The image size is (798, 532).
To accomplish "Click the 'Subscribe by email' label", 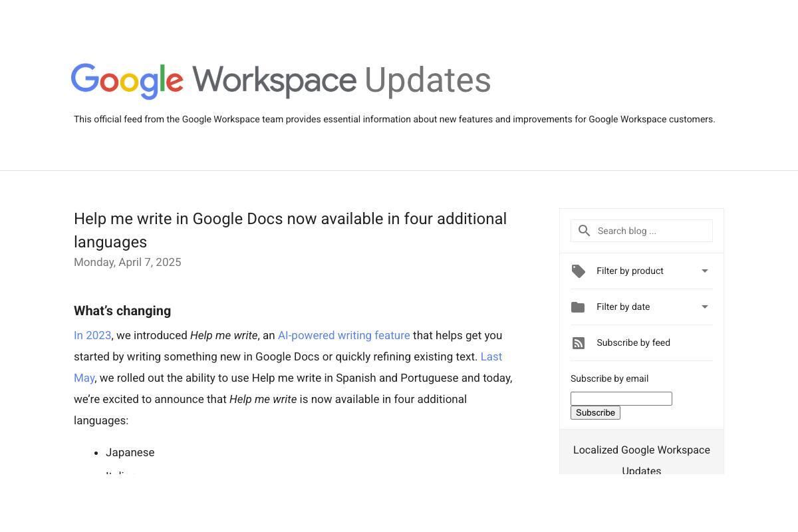I will pos(609,378).
